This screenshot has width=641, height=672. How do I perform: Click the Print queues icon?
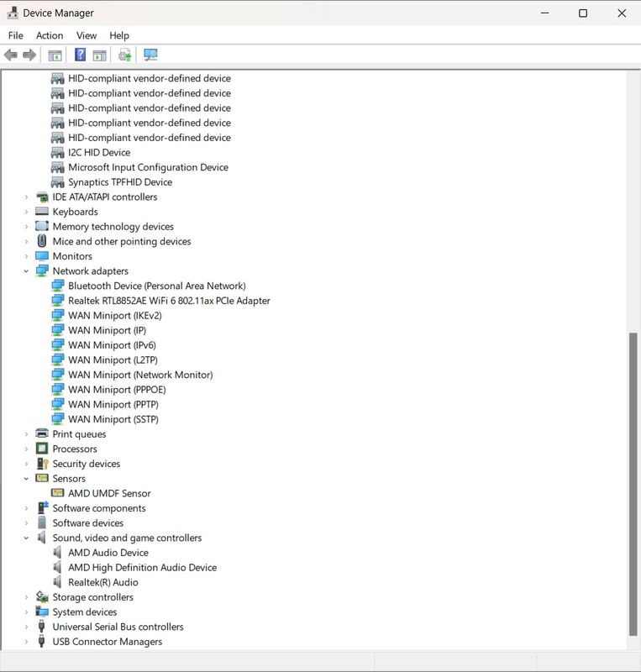coord(42,433)
